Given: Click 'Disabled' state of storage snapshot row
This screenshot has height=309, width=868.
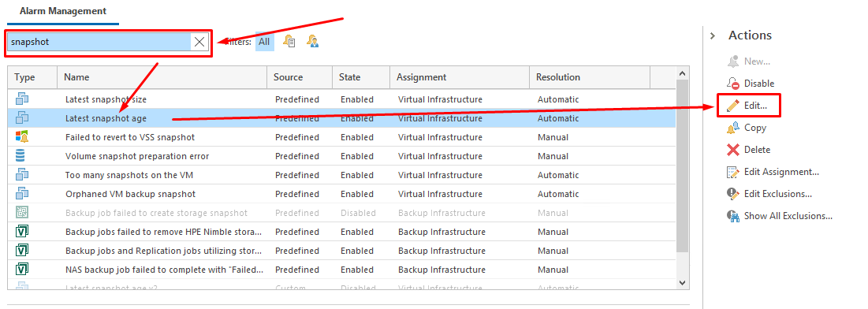Looking at the screenshot, I should [x=358, y=213].
